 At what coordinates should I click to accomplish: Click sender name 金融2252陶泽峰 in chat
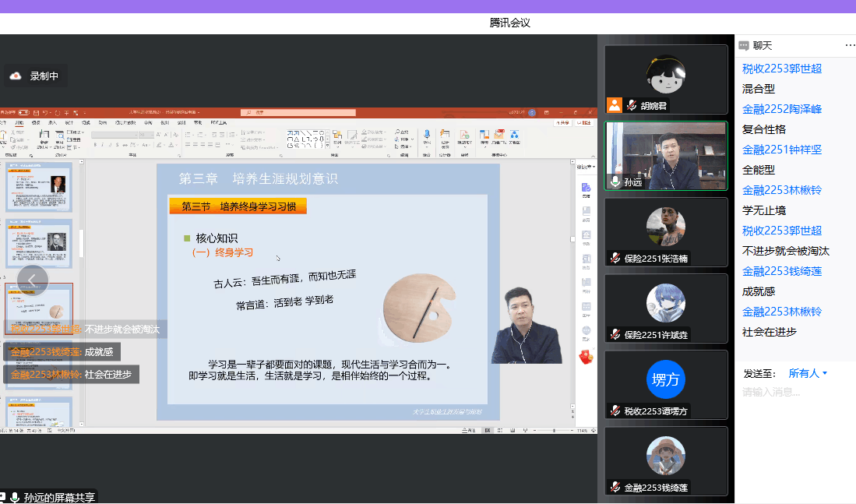coord(781,109)
